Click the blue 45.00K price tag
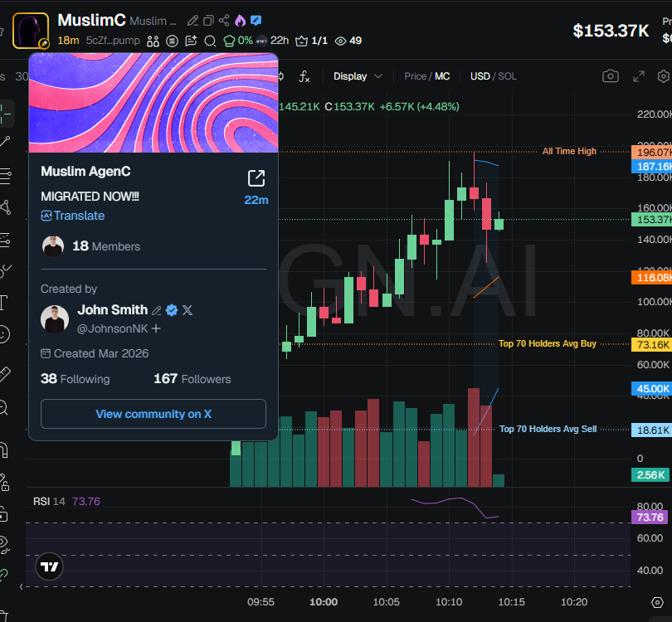Screen dimensions: 672x622 pyautogui.click(x=651, y=388)
